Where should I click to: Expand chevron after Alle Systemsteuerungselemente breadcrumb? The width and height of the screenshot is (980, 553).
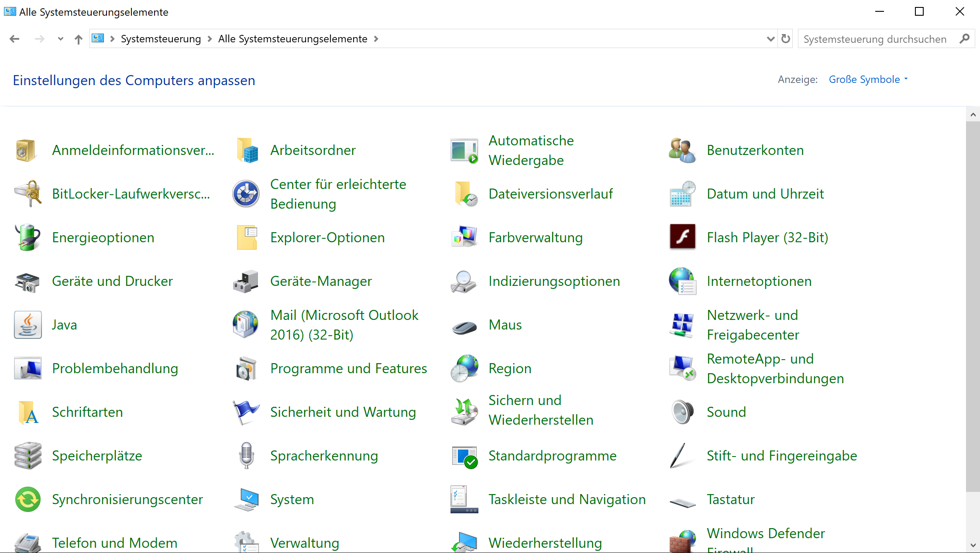pos(376,39)
